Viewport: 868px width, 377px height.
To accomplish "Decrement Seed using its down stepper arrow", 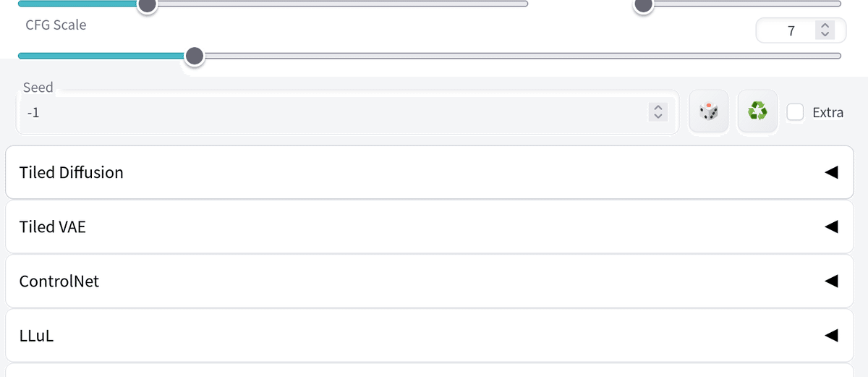I will tap(658, 116).
